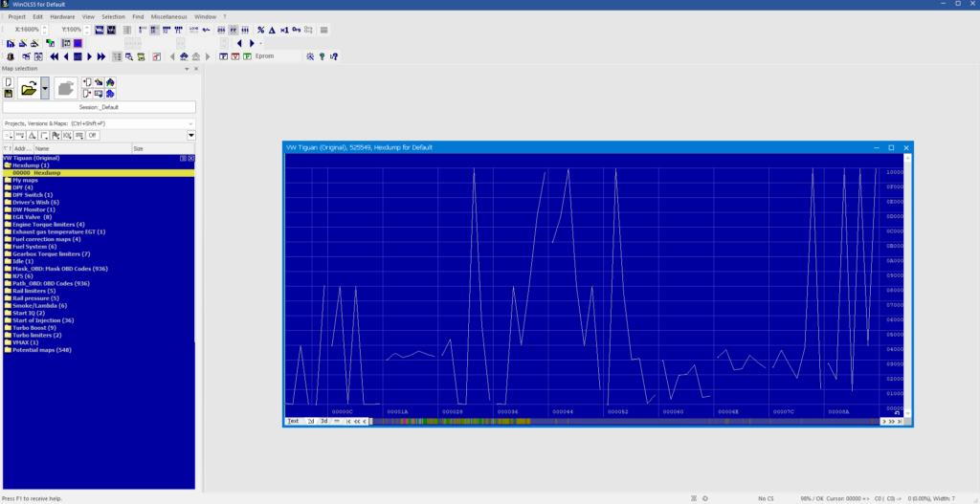Switch hexdump view to Text mode
This screenshot has height=504, width=980.
(x=293, y=422)
